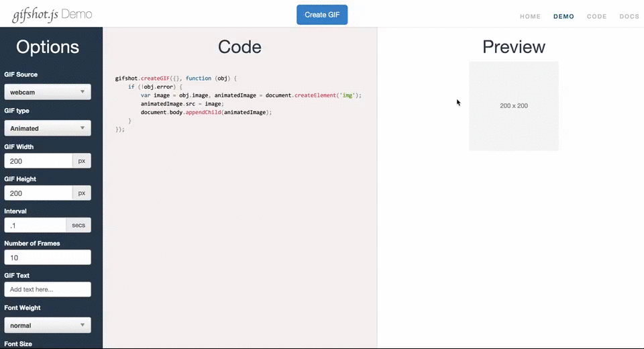Click the 'GIF Height' label
Viewport: 644px width, 349px height.
click(x=20, y=179)
